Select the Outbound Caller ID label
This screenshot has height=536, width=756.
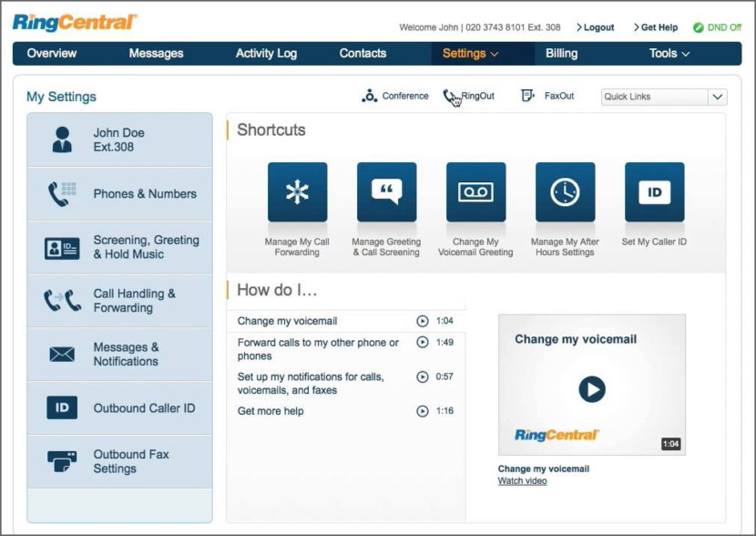(x=144, y=408)
